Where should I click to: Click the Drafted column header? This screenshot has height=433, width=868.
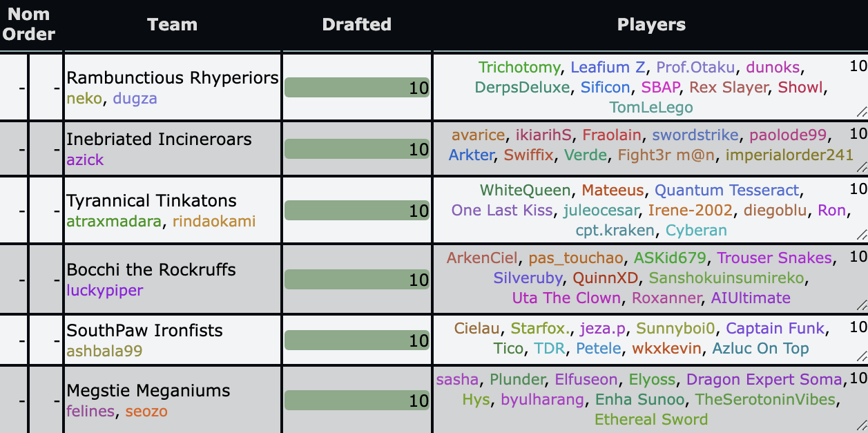[356, 25]
